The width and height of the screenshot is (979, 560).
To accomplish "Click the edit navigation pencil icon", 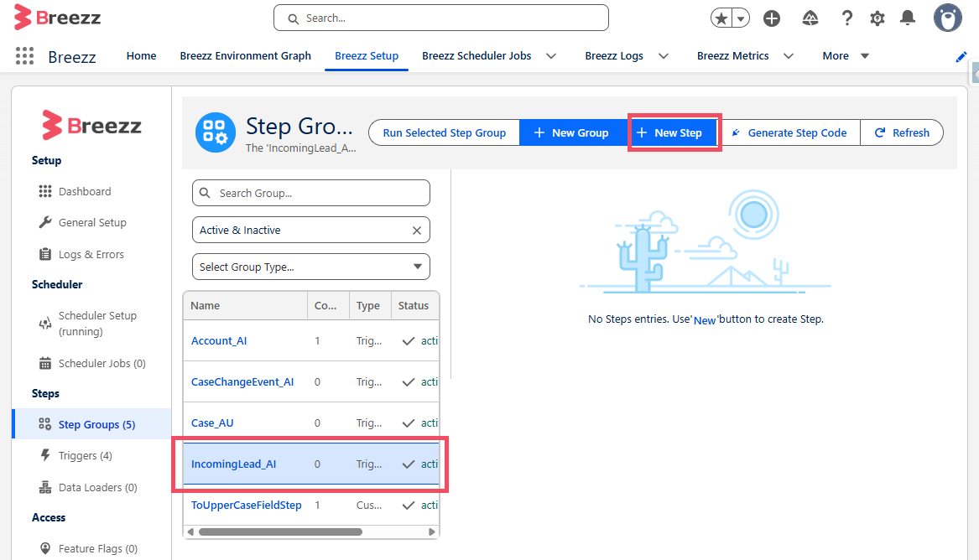I will [961, 57].
